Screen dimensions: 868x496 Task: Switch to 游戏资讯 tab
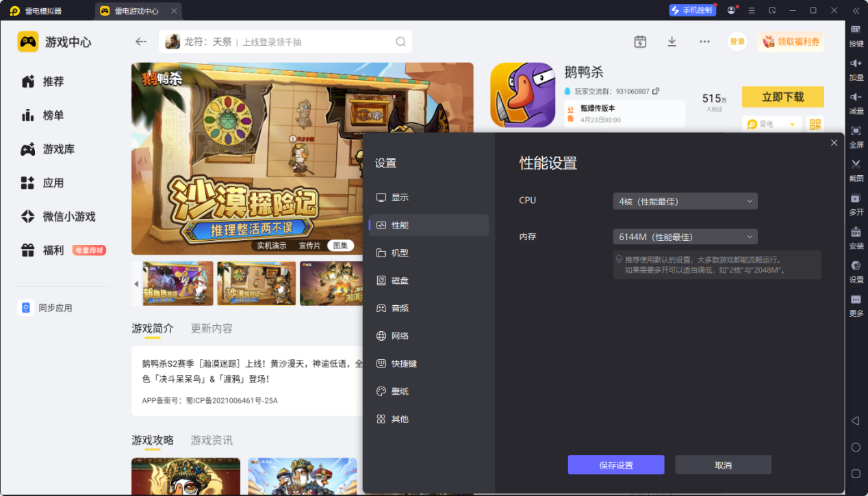coord(212,440)
